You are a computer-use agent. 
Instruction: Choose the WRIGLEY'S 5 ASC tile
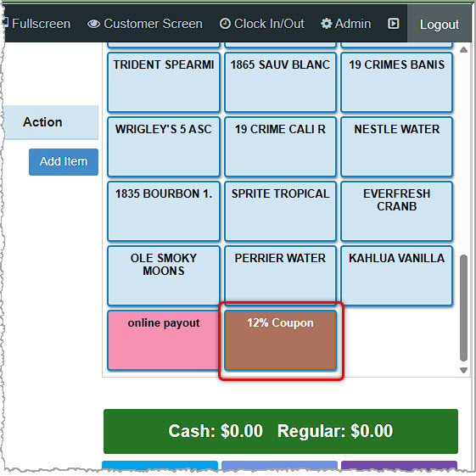click(164, 147)
